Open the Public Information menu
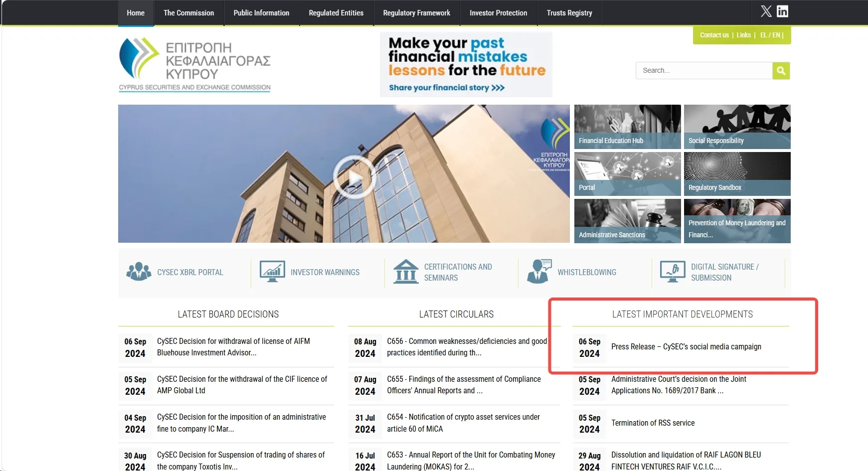868x471 pixels. pyautogui.click(x=261, y=13)
